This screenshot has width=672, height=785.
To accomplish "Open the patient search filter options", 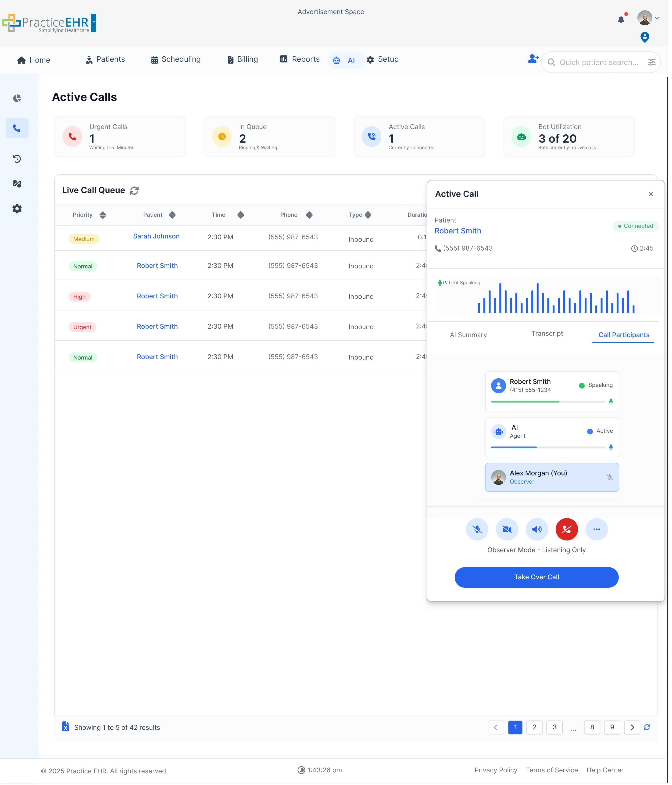I will [652, 62].
